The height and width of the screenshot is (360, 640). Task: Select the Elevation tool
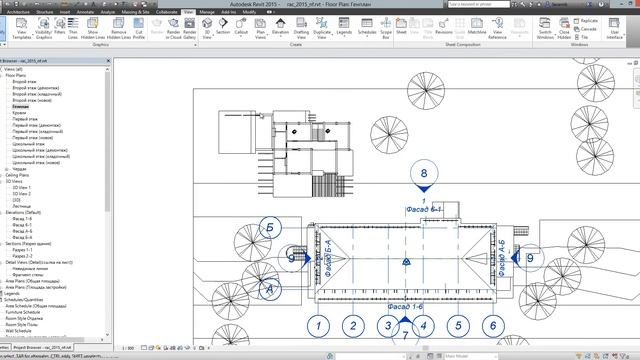280,27
